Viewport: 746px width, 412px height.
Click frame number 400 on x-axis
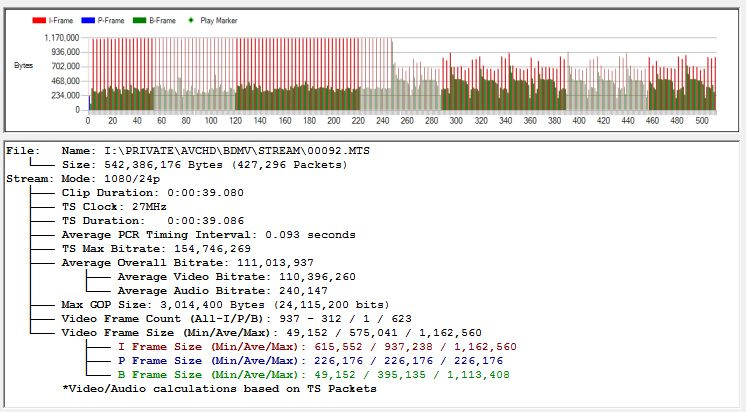(579, 121)
